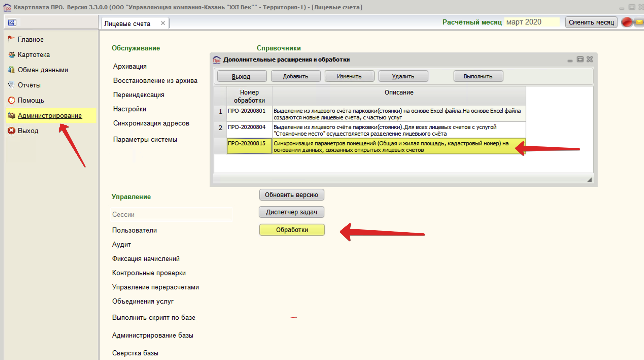Select highlighted row ПРО-20200815
This screenshot has height=360, width=644.
tap(370, 146)
